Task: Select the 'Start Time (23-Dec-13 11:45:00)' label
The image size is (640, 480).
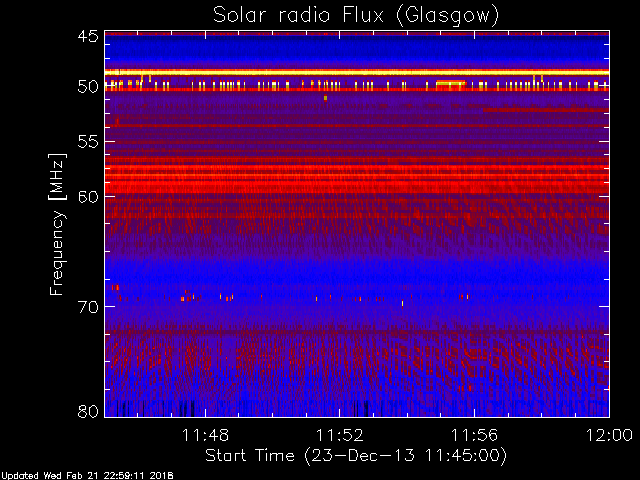Action: click(356, 456)
